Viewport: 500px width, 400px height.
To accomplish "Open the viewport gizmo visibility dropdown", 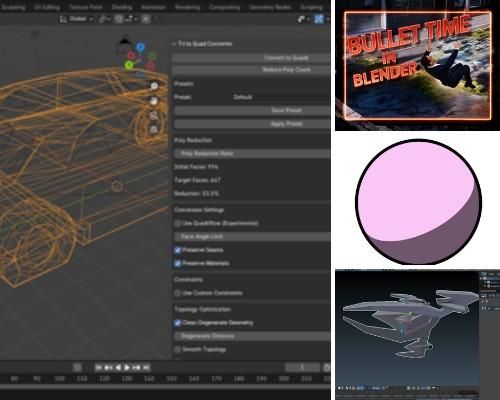I will [303, 19].
